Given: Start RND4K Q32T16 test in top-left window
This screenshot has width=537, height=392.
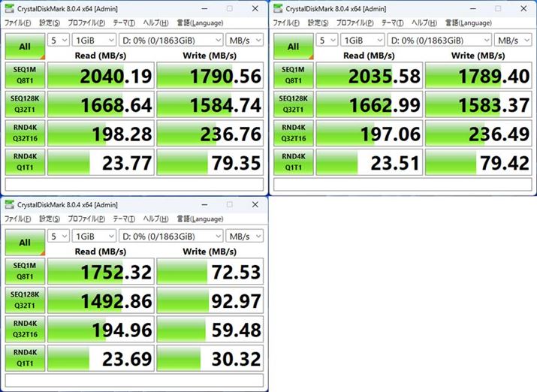Looking at the screenshot, I should click(x=25, y=133).
